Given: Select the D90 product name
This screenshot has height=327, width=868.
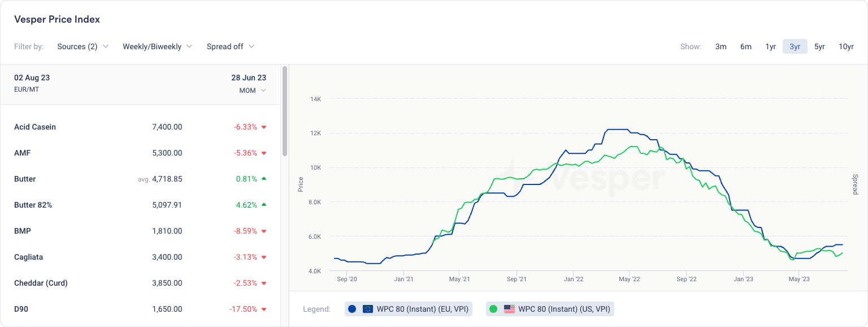Looking at the screenshot, I should coord(21,309).
